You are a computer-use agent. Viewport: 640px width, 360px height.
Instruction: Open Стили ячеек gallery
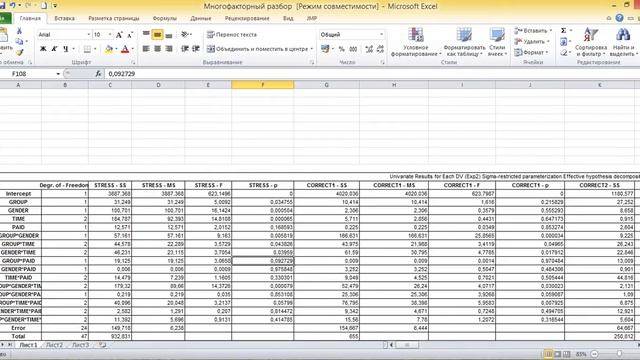(x=497, y=42)
